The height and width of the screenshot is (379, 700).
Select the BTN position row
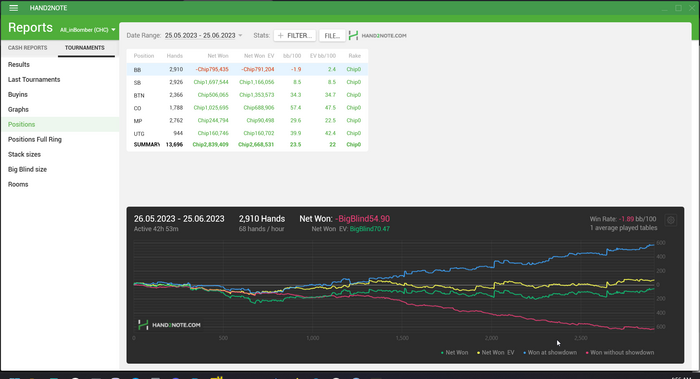pyautogui.click(x=247, y=95)
